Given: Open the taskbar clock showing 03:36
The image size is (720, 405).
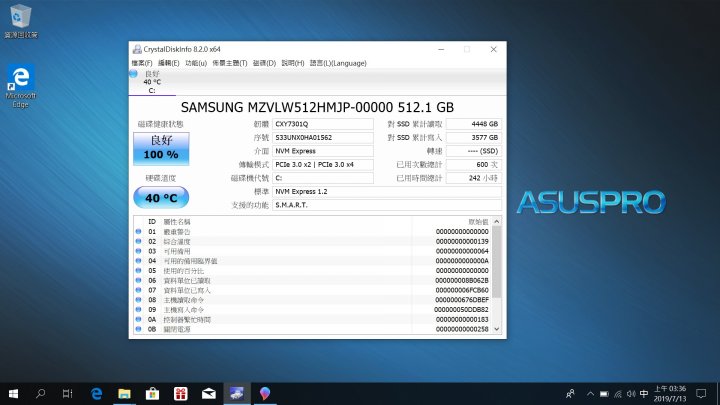Looking at the screenshot, I should 669,394.
